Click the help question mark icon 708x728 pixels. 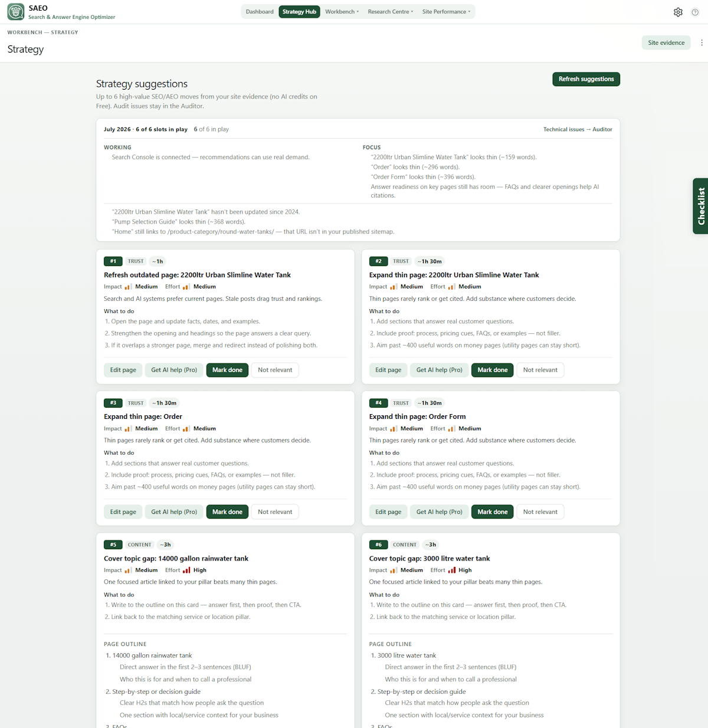pyautogui.click(x=695, y=12)
